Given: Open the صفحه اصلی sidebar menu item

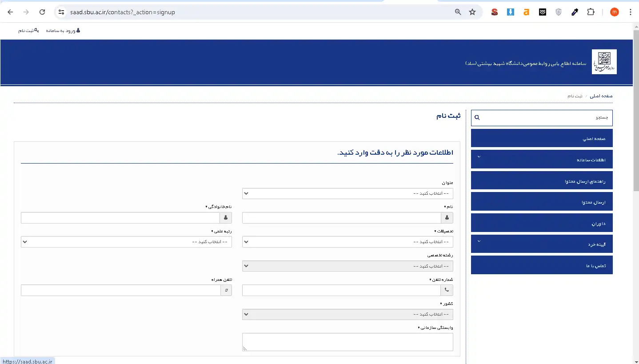Looking at the screenshot, I should click(542, 138).
